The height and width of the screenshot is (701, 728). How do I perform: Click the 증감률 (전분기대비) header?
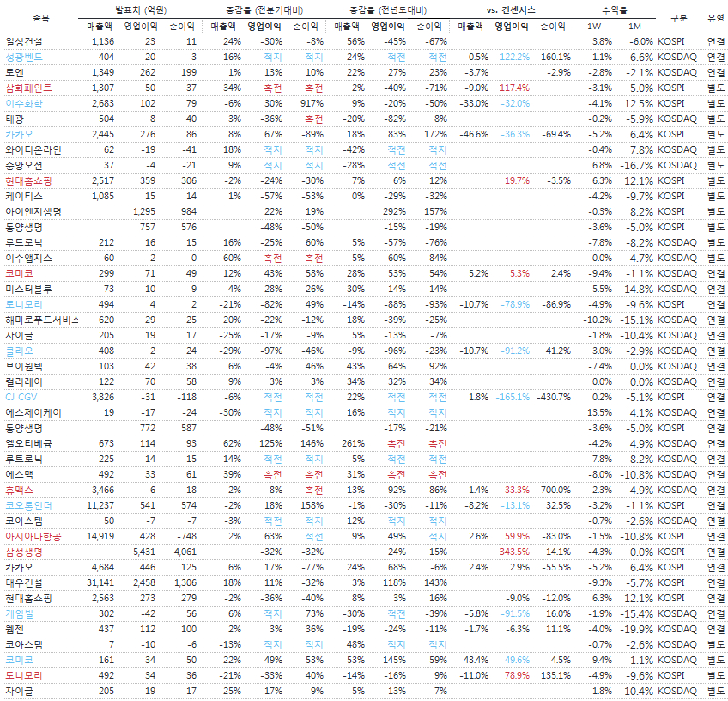pyautogui.click(x=264, y=9)
